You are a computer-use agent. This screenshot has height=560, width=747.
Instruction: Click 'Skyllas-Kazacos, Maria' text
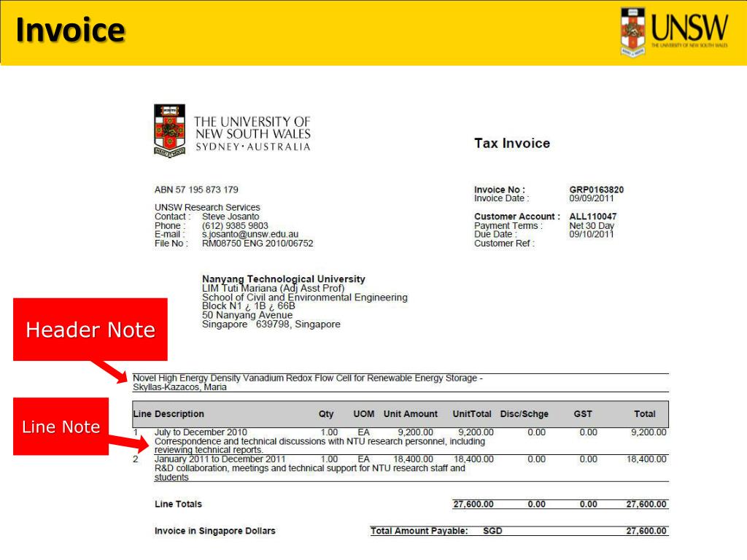(x=179, y=387)
